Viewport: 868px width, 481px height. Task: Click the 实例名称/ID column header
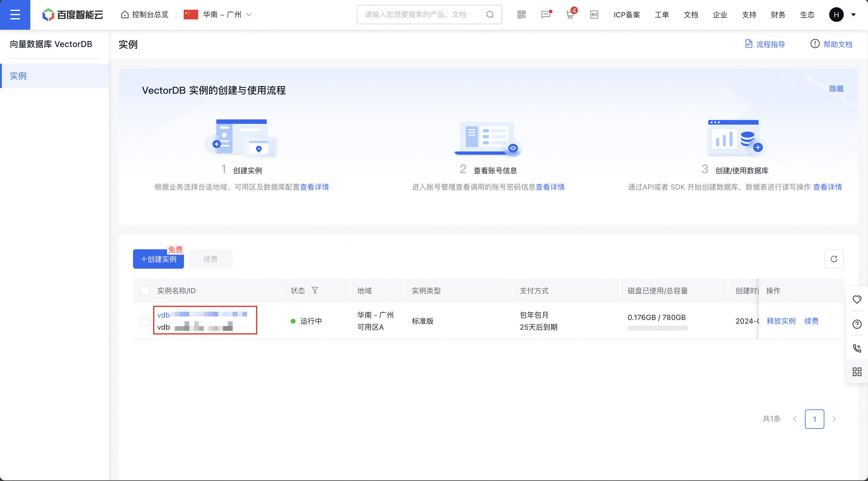[176, 291]
